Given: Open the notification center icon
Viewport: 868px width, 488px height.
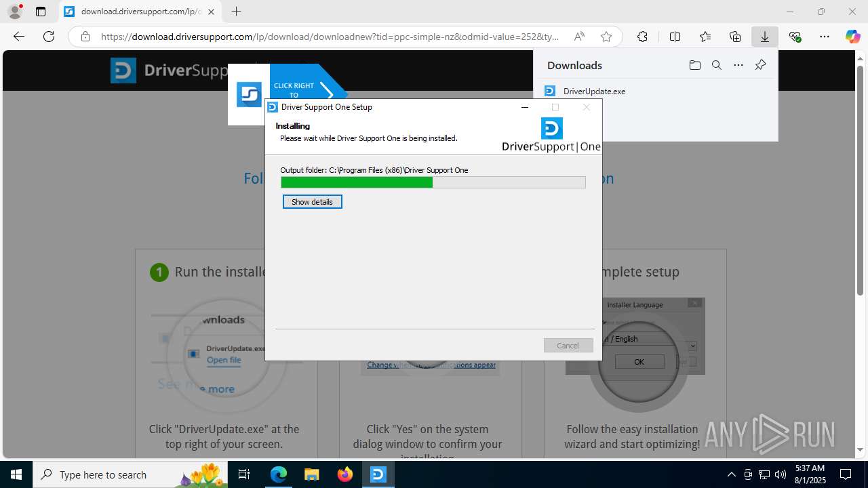Looking at the screenshot, I should tap(846, 474).
